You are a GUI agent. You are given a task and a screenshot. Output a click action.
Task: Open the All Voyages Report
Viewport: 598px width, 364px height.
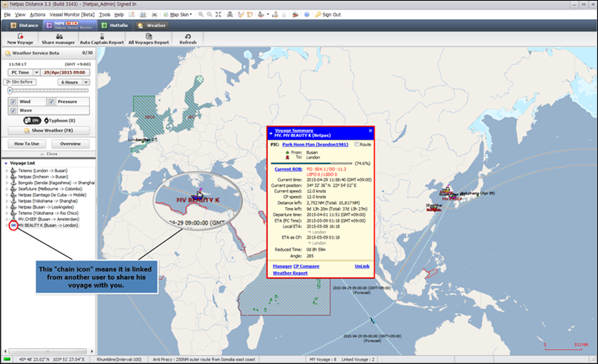click(x=149, y=39)
